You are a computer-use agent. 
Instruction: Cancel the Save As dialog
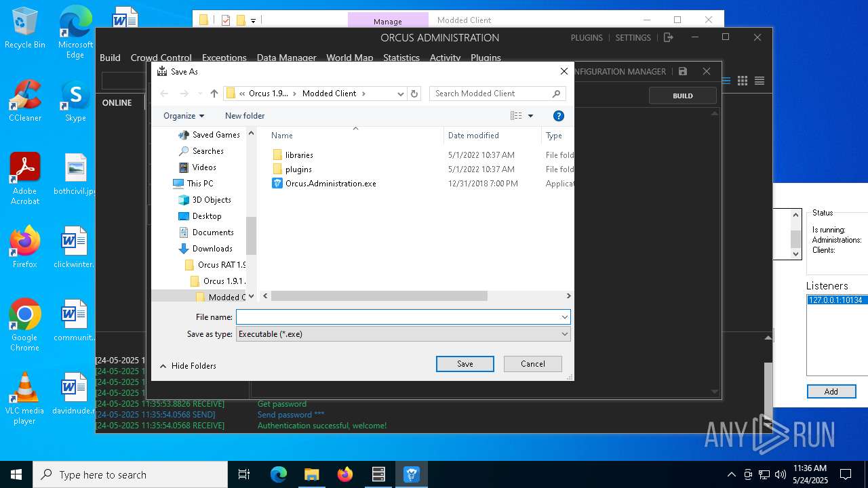pyautogui.click(x=532, y=364)
